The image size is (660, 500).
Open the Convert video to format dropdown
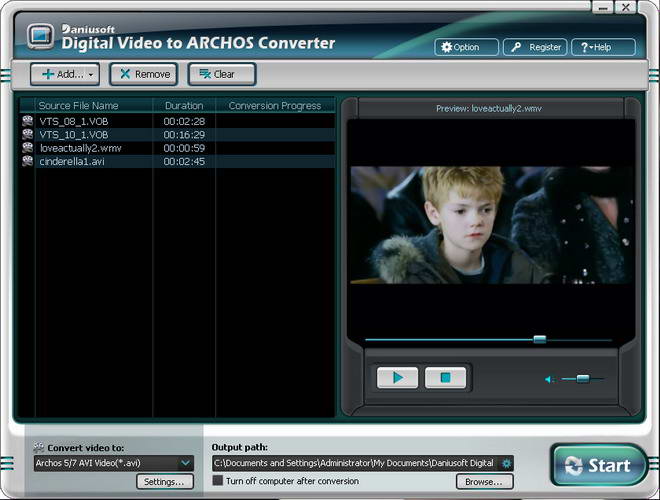point(114,463)
